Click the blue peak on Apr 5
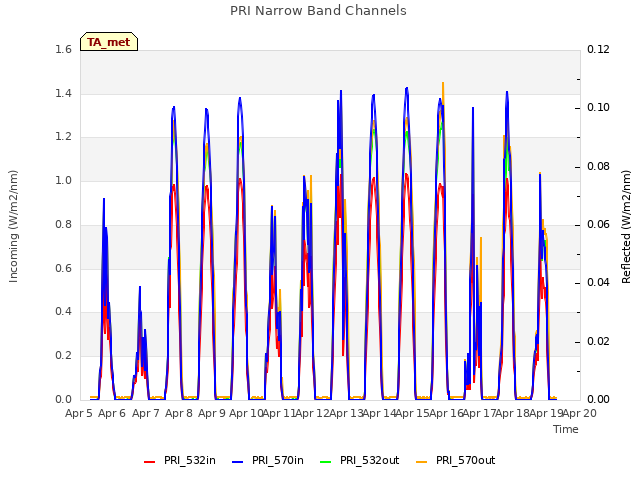 [x=104, y=200]
